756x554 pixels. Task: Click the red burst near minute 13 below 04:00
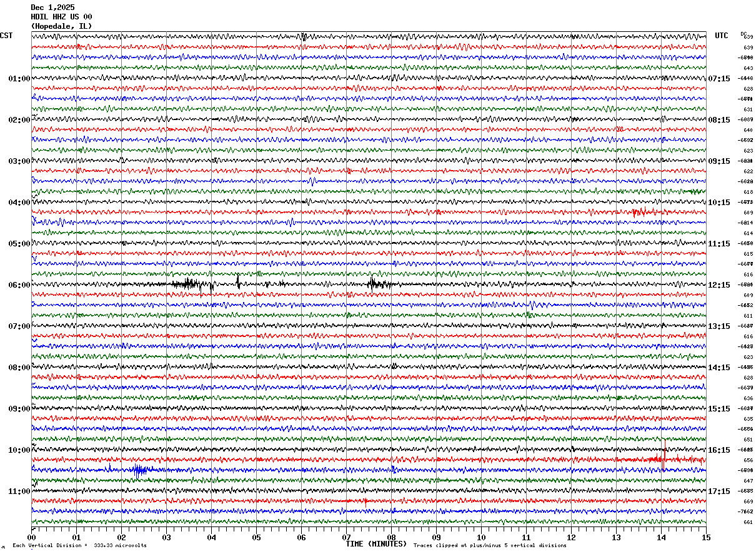click(x=642, y=213)
